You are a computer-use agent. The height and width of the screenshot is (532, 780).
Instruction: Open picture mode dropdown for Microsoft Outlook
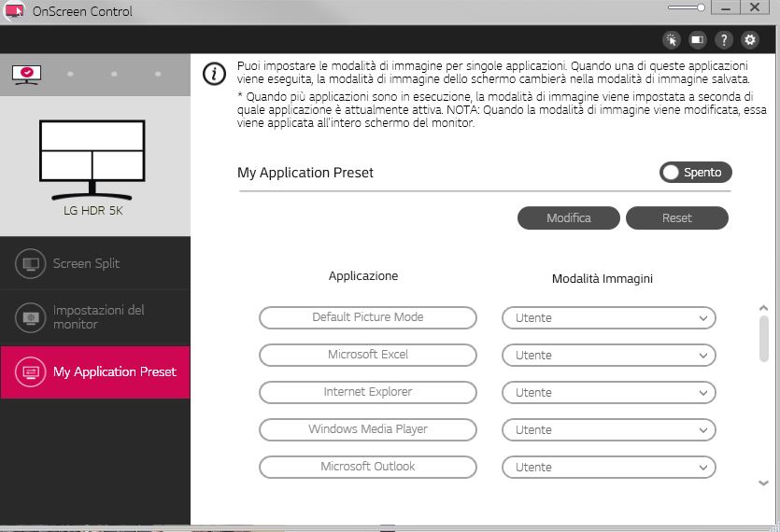click(609, 467)
